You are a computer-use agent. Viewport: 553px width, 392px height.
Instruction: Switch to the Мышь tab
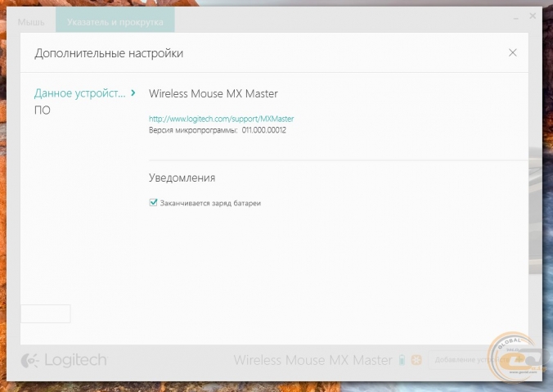click(31, 22)
